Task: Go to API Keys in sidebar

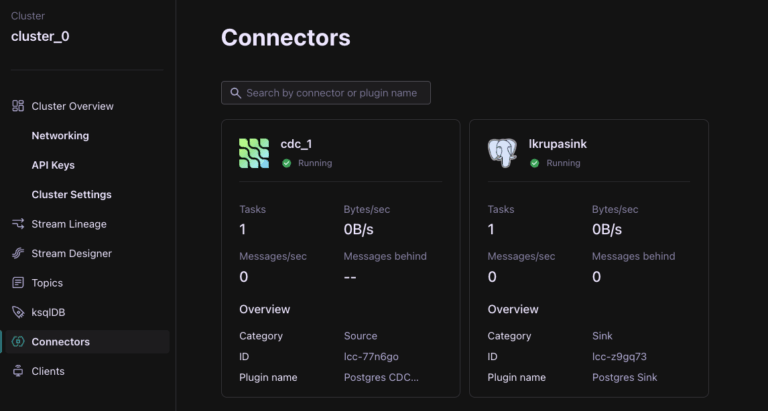Action: [53, 165]
